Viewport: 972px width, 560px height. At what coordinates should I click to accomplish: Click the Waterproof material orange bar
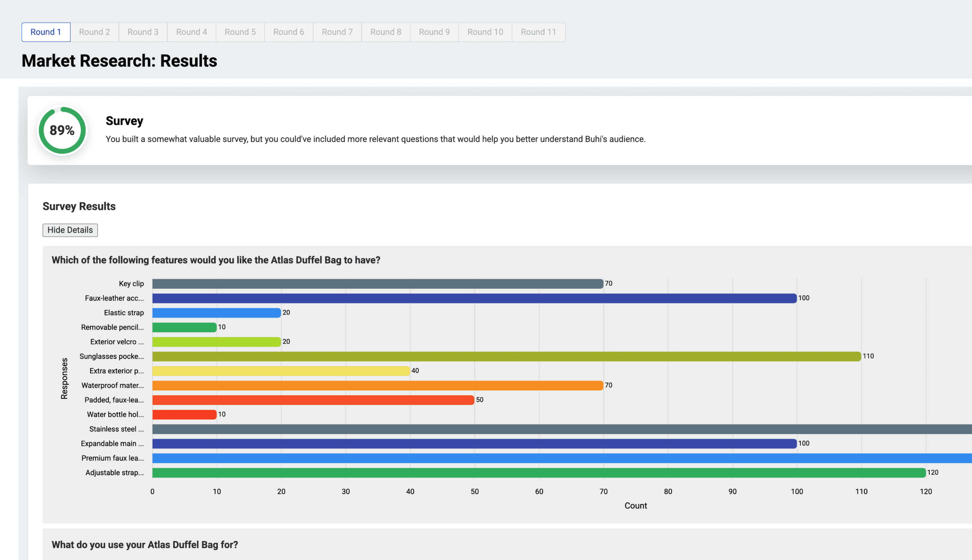click(377, 385)
